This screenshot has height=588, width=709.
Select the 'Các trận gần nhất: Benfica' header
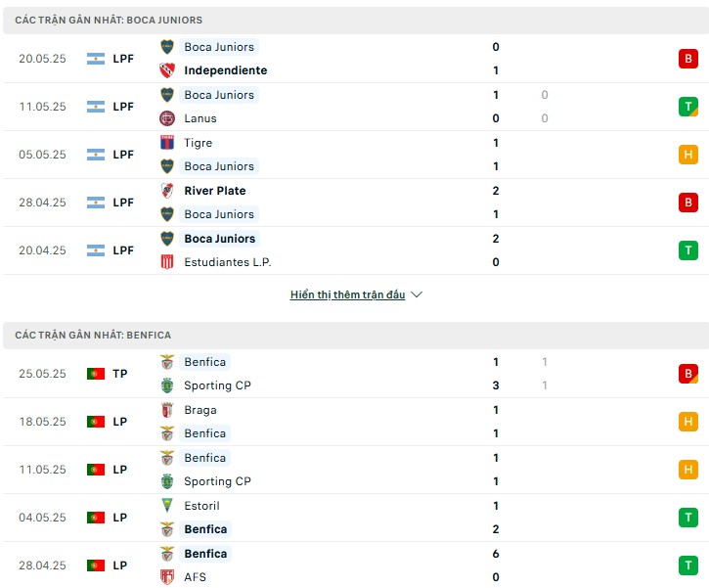point(356,336)
